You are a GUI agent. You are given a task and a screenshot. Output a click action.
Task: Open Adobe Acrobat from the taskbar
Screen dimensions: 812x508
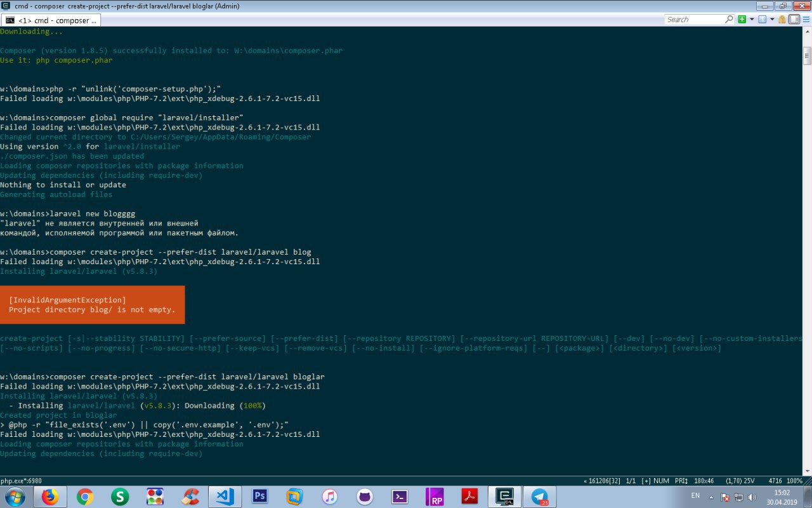470,497
